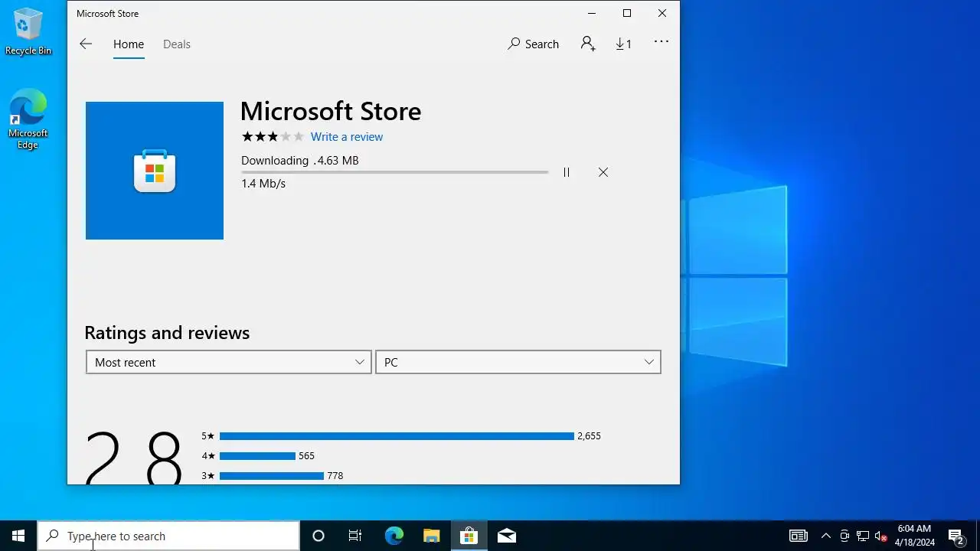980x551 pixels.
Task: Minimize the Microsoft Store window
Action: [x=592, y=13]
